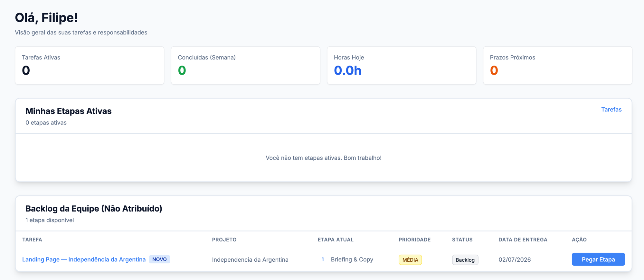Click the DATA DE ENTREGA column header

point(523,240)
